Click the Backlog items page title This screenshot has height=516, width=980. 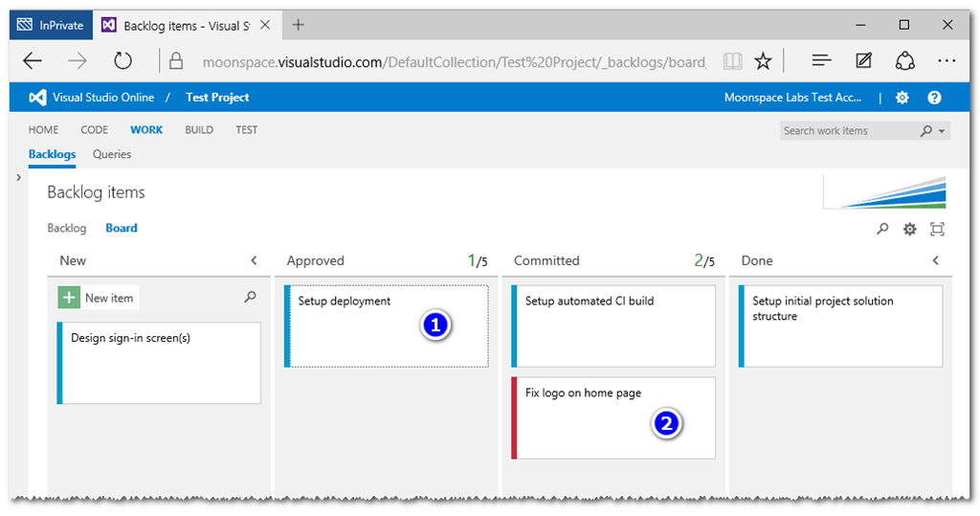coord(97,192)
